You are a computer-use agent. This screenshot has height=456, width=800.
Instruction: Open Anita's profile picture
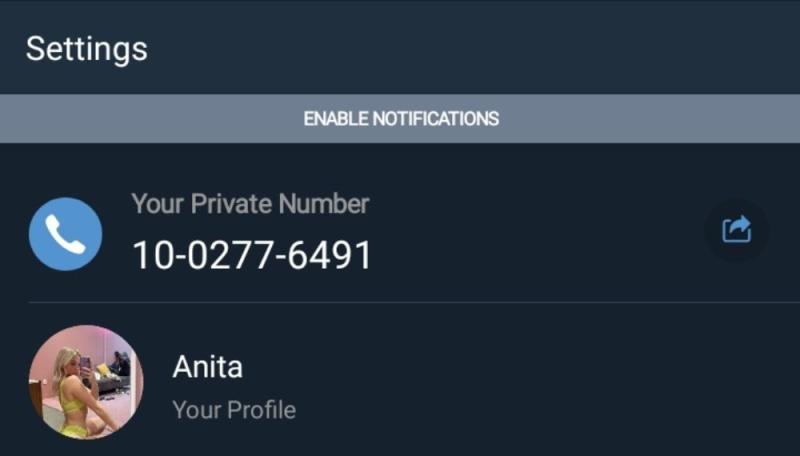click(86, 382)
